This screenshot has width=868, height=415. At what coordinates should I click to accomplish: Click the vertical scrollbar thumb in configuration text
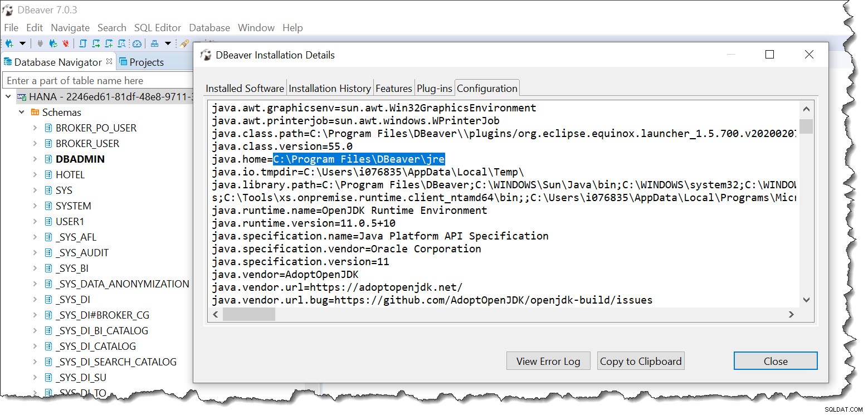coord(806,126)
